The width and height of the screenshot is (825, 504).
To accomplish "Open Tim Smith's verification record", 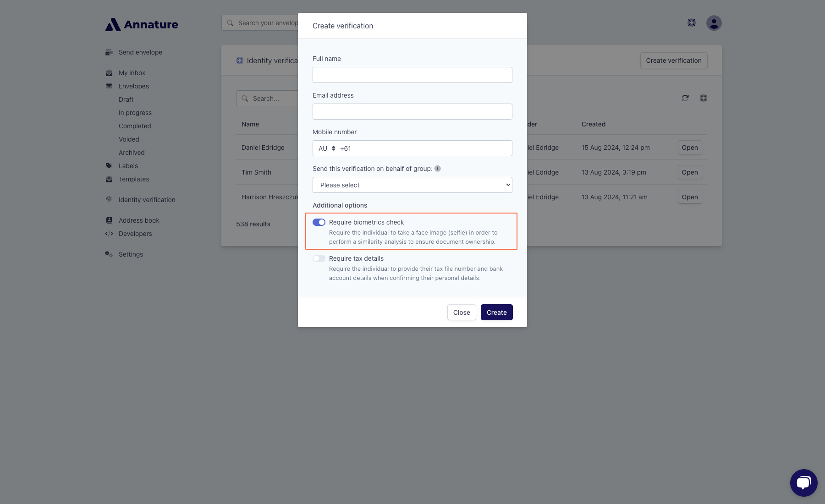I will [689, 172].
